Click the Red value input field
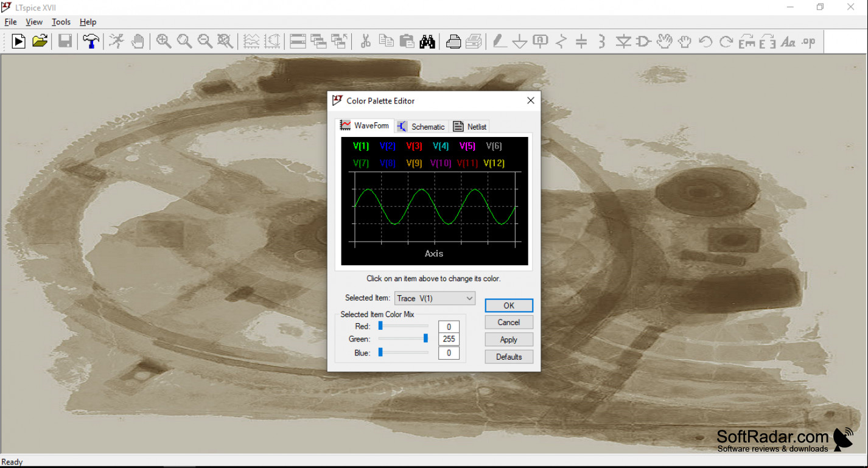The image size is (868, 468). 449,327
